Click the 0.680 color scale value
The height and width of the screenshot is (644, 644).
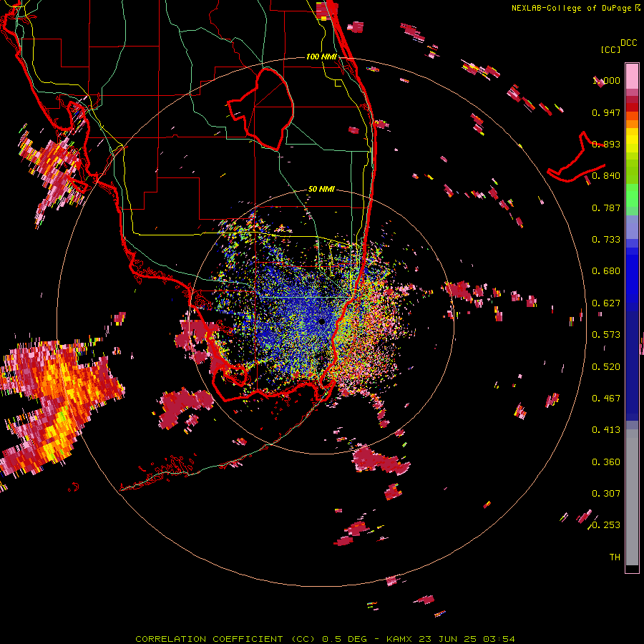point(606,271)
